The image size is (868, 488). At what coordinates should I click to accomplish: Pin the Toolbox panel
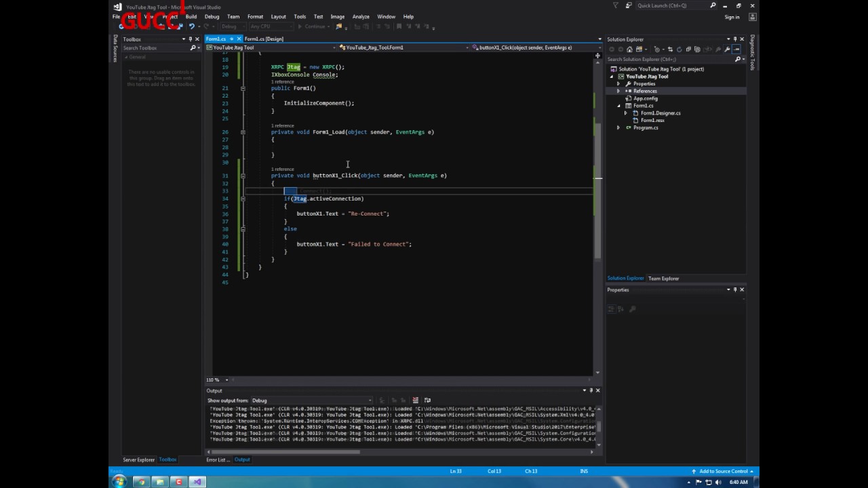click(191, 39)
